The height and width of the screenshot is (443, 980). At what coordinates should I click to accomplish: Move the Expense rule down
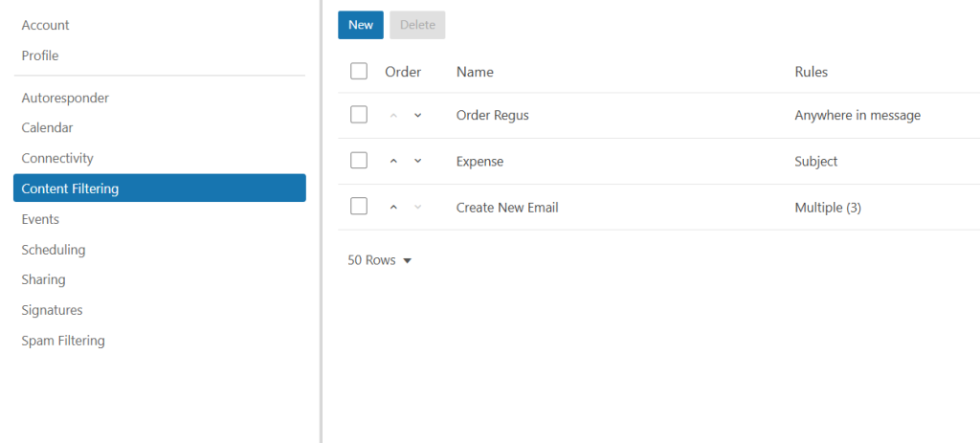(417, 162)
